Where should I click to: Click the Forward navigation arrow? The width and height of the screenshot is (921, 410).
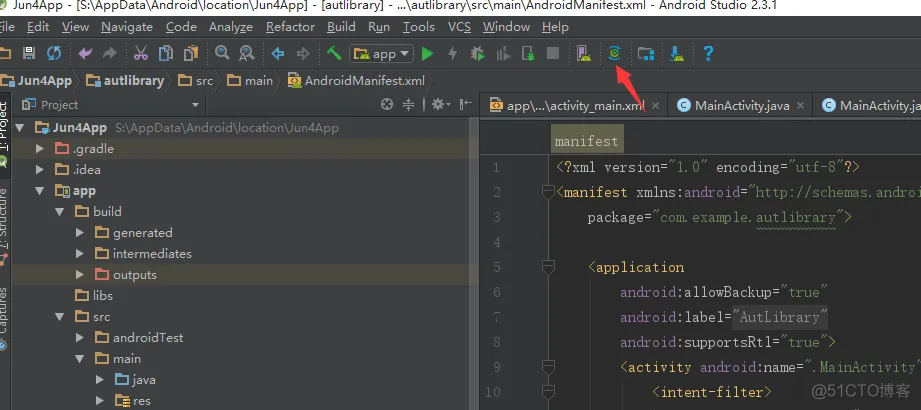pos(302,54)
